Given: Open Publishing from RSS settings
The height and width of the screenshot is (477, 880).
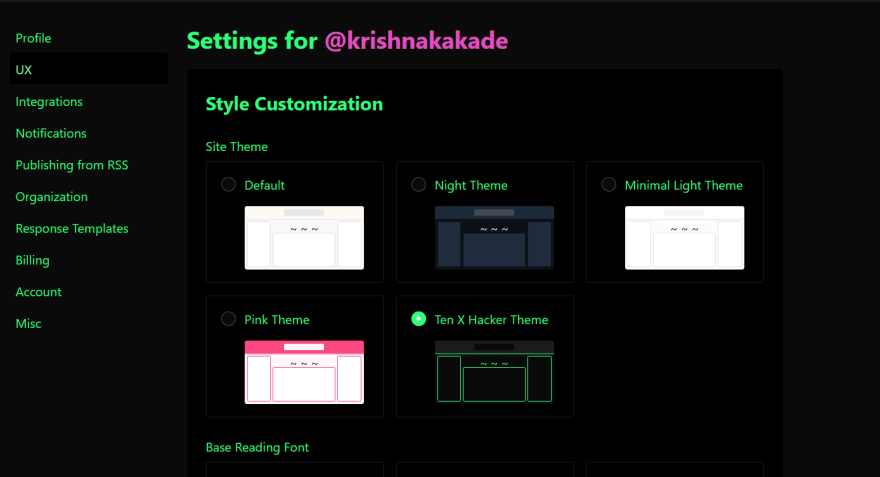Looking at the screenshot, I should 72,165.
